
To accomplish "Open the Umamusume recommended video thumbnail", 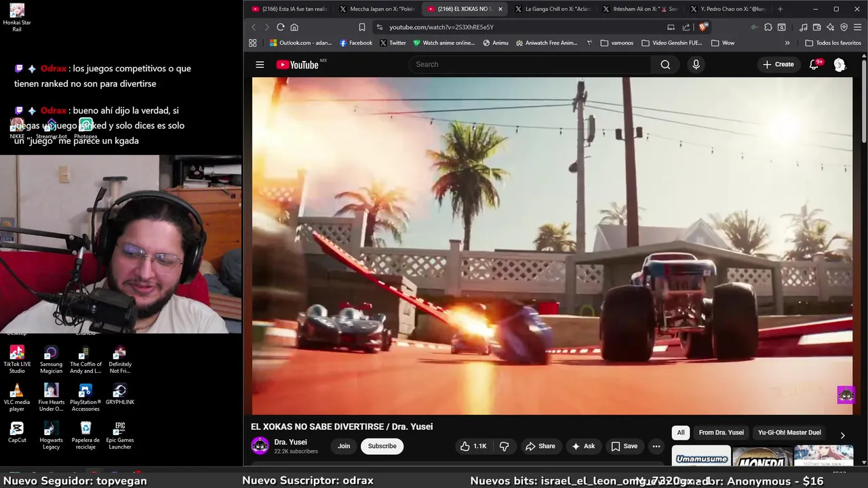I will (701, 456).
